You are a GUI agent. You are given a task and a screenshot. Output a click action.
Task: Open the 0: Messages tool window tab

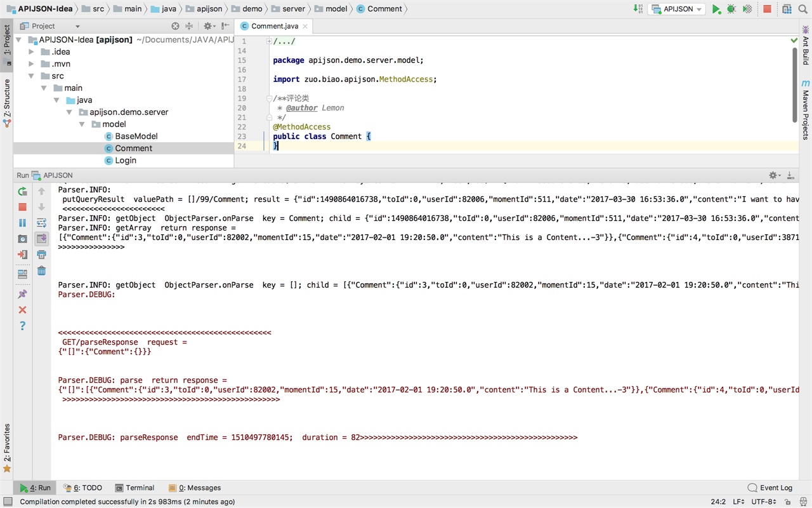[x=195, y=488]
